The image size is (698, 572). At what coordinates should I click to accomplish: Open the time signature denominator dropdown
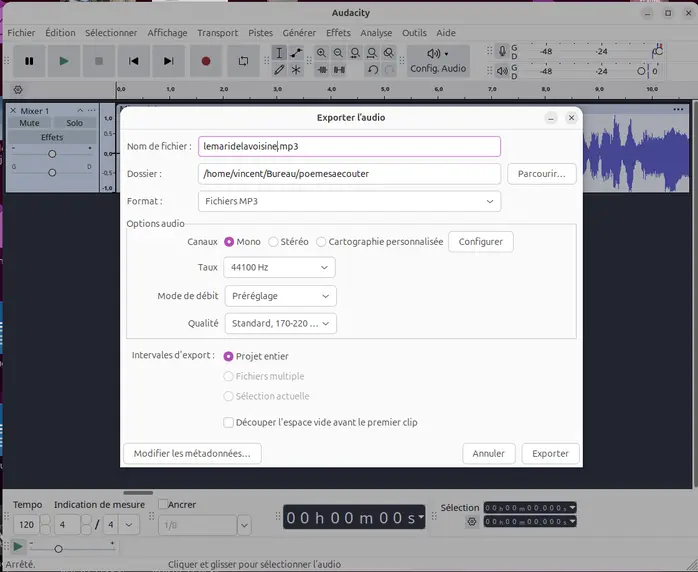[129, 525]
